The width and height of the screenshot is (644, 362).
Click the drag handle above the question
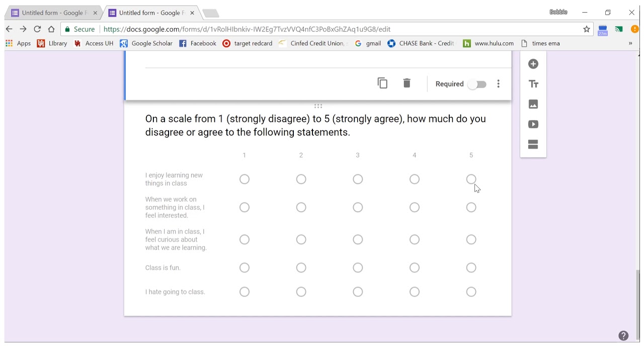(x=318, y=106)
